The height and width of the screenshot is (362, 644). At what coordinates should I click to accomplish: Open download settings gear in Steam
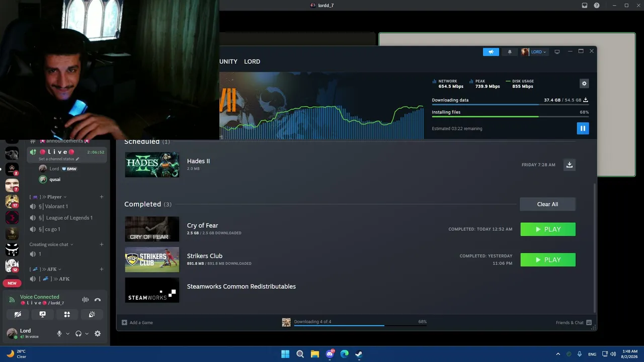click(x=584, y=83)
